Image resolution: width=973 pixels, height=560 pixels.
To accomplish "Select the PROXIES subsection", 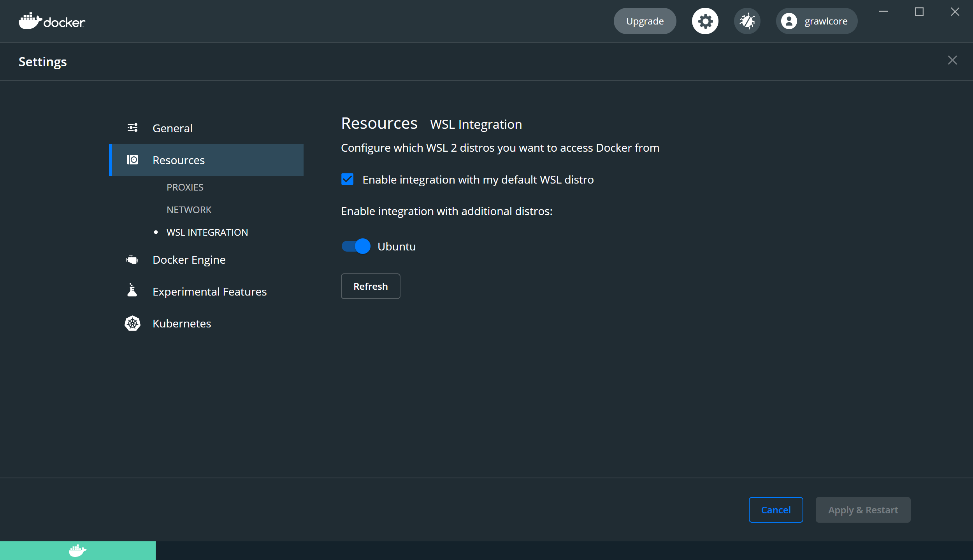I will [185, 187].
